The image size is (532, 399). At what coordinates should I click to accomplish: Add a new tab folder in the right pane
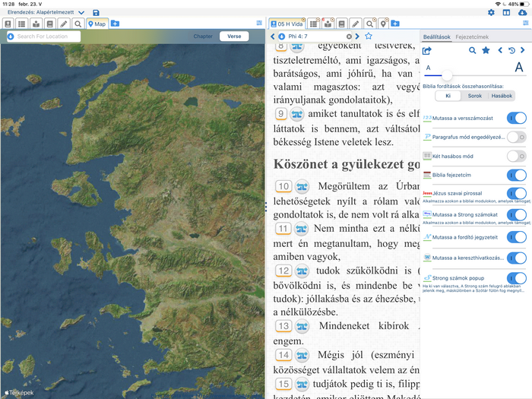pyautogui.click(x=395, y=24)
